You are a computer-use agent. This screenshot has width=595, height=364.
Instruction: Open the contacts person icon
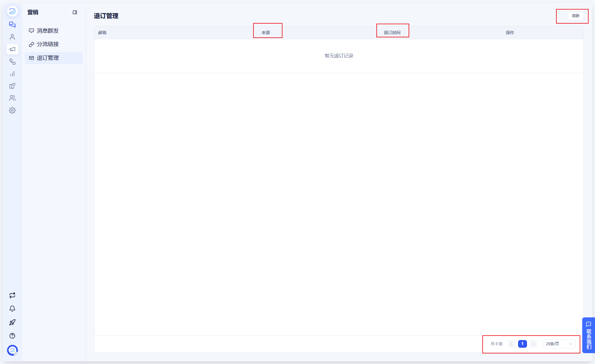pos(12,37)
